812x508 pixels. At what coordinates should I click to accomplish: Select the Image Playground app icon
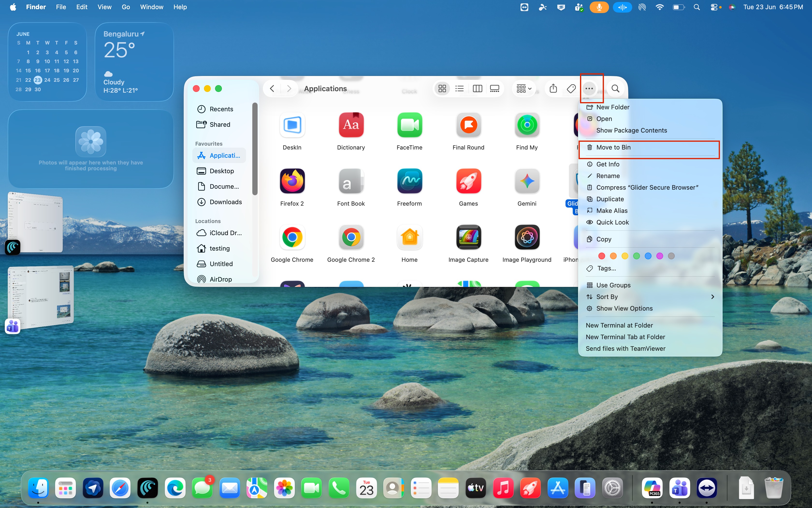[527, 237]
